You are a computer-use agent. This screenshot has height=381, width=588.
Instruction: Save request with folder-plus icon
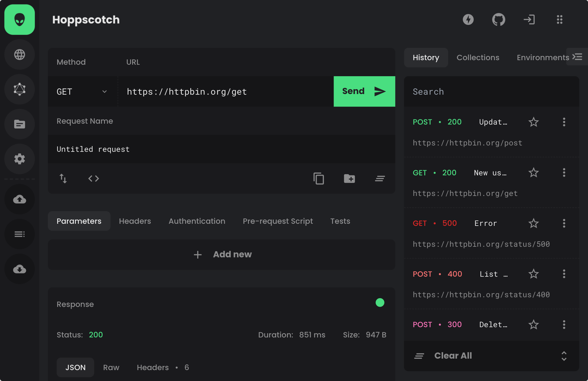click(x=349, y=178)
